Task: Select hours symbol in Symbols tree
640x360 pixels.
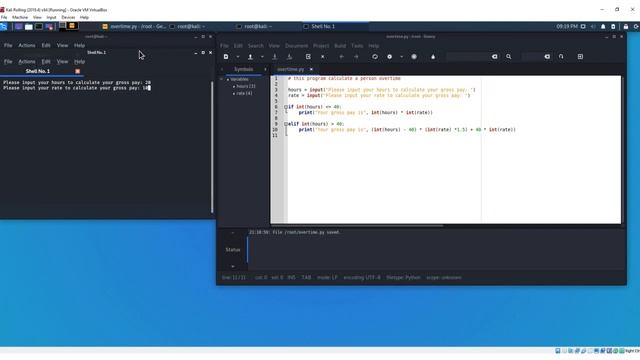Action: point(246,87)
